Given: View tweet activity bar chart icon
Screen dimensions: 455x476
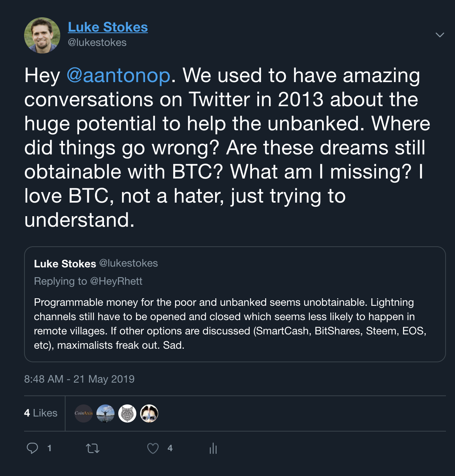Looking at the screenshot, I should [x=213, y=448].
